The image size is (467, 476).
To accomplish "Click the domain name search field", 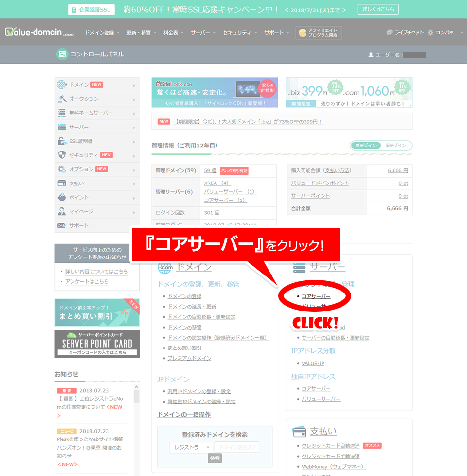I will coord(237,447).
